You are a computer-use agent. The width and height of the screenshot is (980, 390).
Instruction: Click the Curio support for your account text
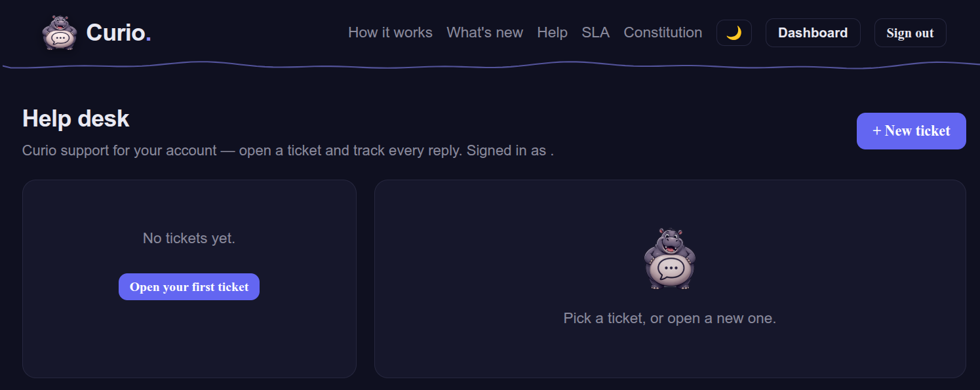[119, 151]
